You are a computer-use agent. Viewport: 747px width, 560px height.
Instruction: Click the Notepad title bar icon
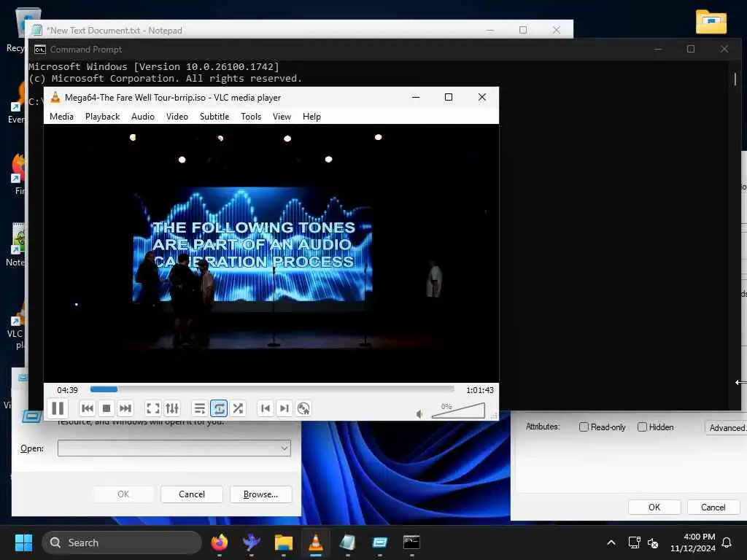[x=36, y=30]
